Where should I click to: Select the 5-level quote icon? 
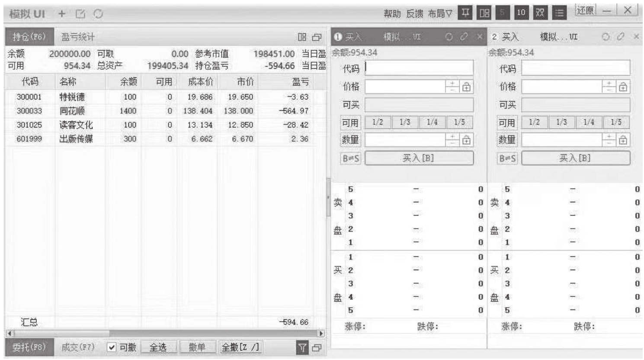pos(503,13)
